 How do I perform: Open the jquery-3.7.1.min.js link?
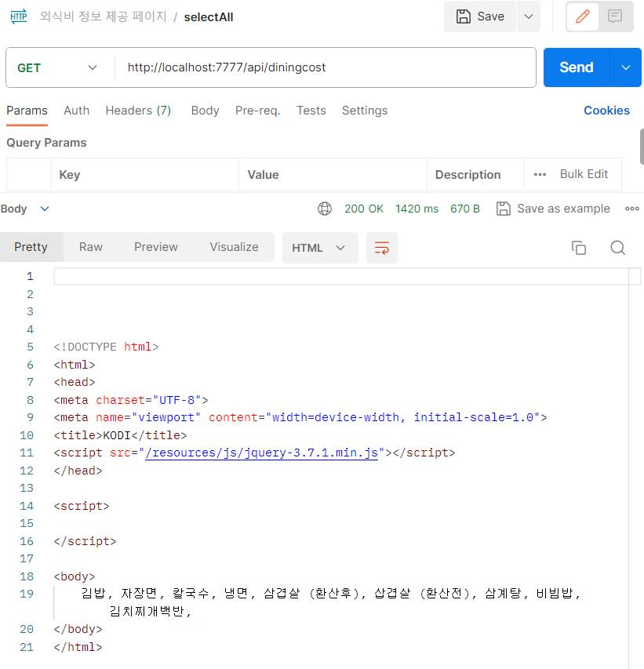(262, 453)
